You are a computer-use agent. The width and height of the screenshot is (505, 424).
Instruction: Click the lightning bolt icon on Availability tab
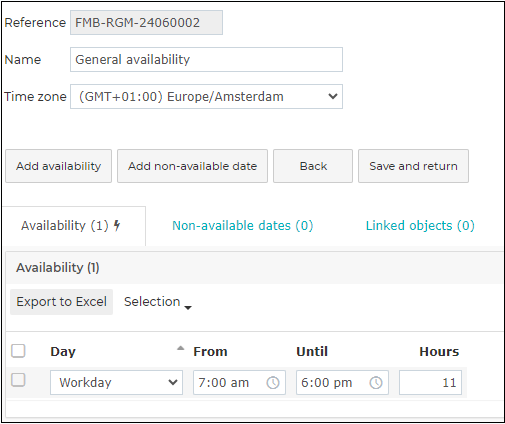117,225
